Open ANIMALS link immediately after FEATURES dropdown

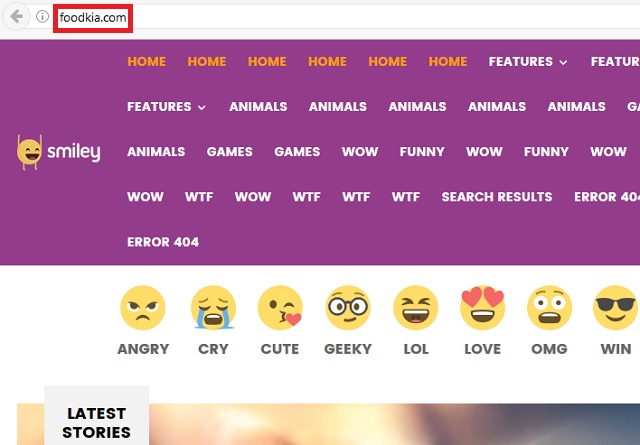258,107
